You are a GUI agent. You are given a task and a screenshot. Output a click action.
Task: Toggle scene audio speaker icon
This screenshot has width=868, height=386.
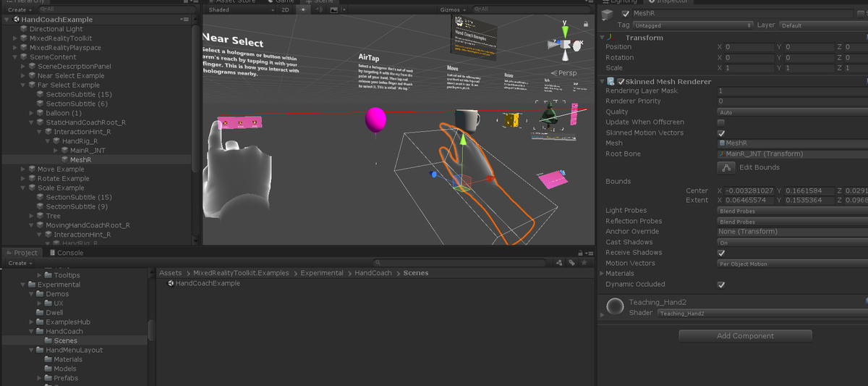click(x=319, y=10)
